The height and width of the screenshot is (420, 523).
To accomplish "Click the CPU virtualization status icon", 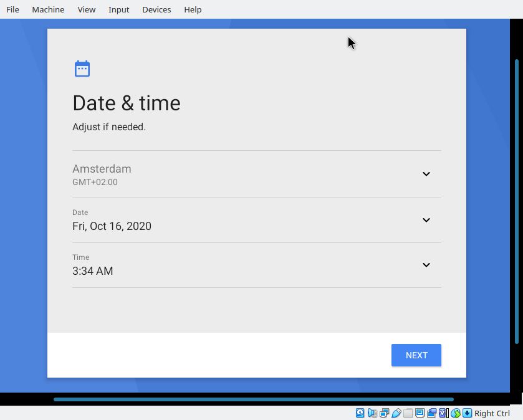I will tap(444, 413).
